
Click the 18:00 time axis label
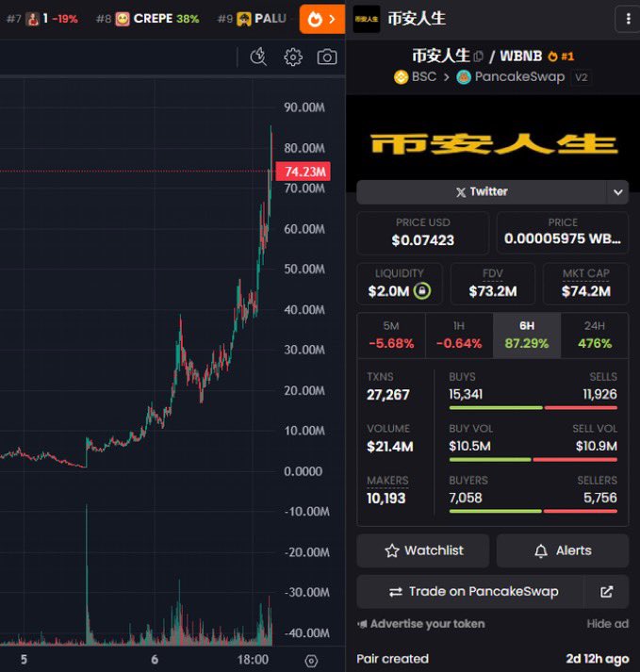pos(253,660)
